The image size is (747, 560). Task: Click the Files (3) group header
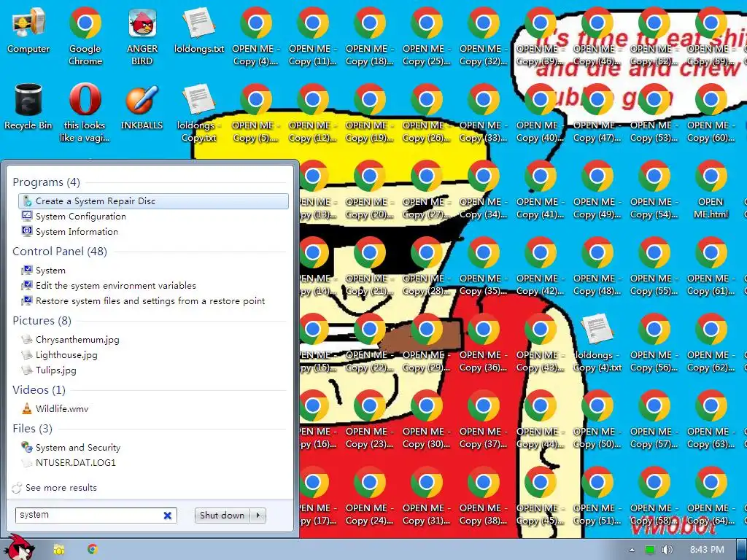[x=32, y=428]
